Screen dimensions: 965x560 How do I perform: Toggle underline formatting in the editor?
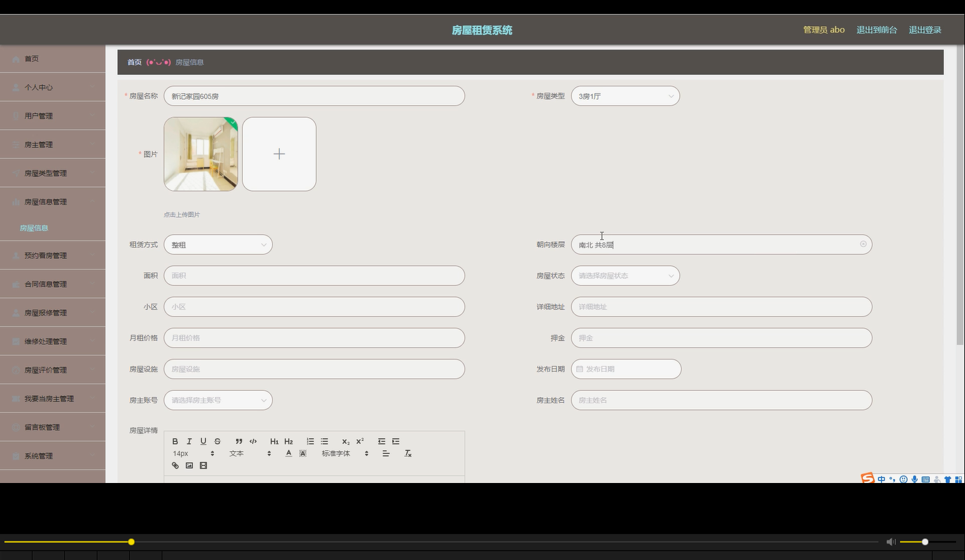coord(203,441)
